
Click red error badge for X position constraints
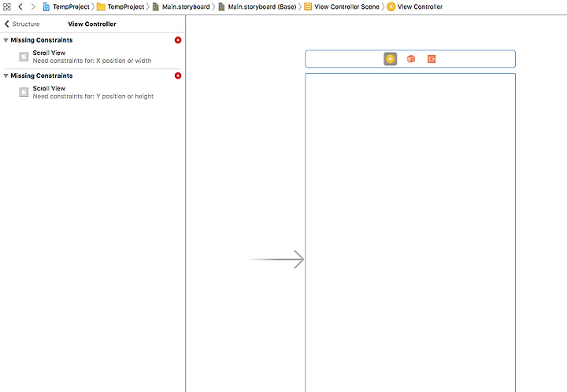178,40
